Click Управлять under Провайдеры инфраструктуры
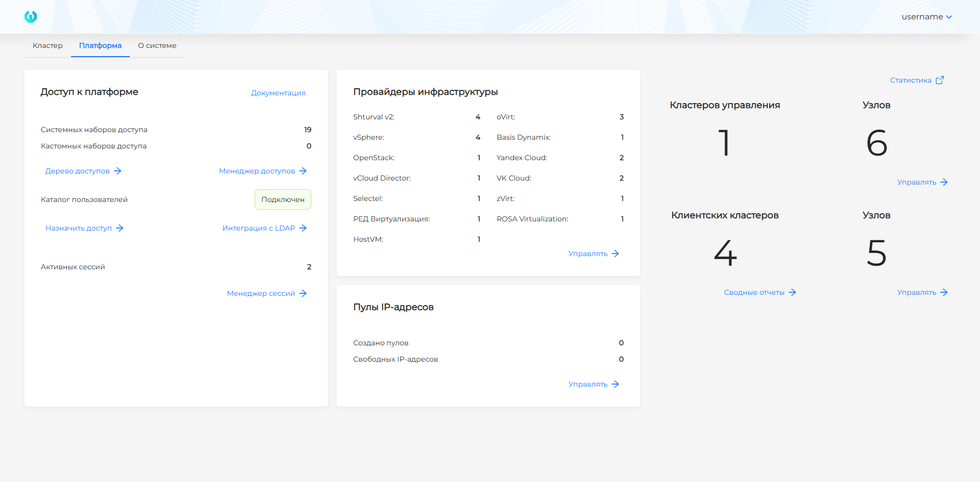980x482 pixels. [588, 253]
